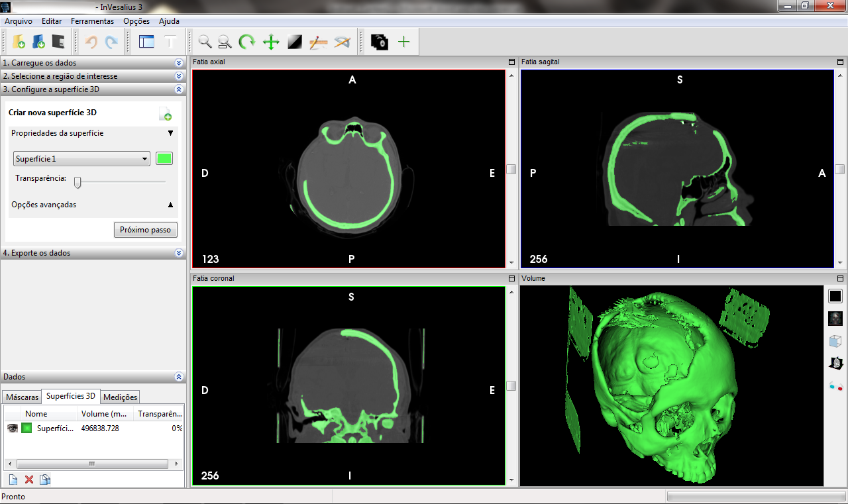Switch to the Máscaras tab
The image size is (848, 504).
click(x=23, y=397)
